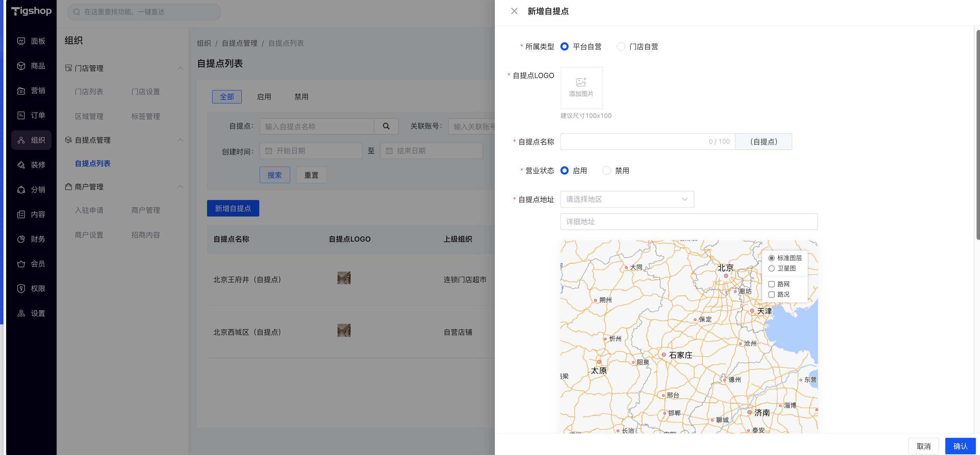
Task: Click the 确认 confirm button
Action: [x=960, y=446]
